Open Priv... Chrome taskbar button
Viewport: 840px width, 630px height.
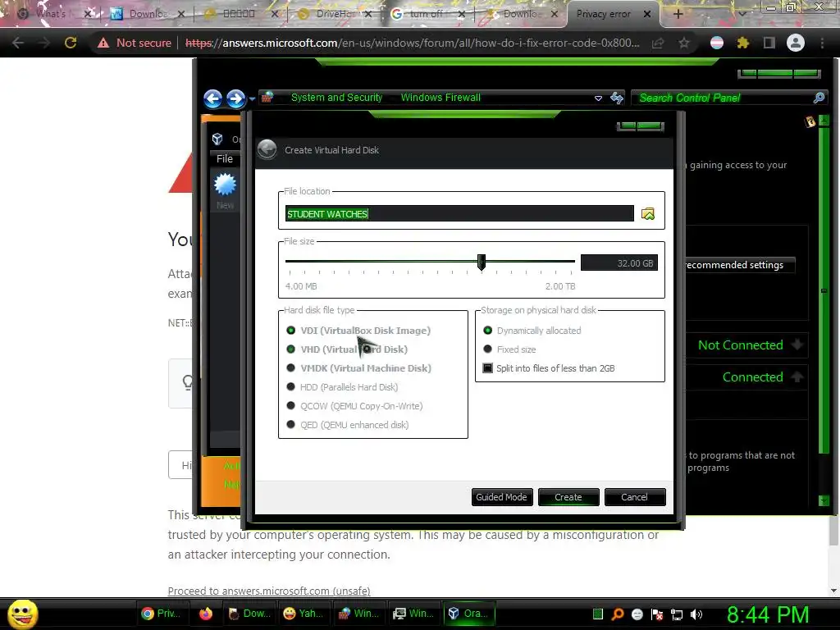(161, 614)
